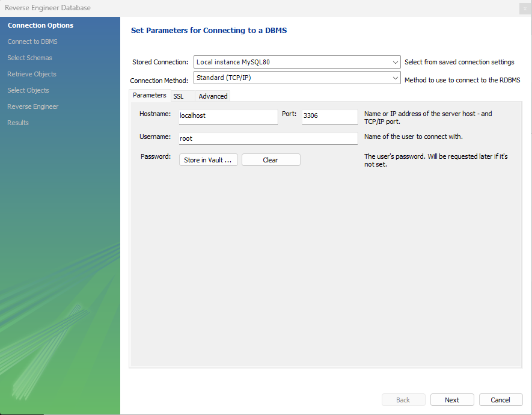Close the Reverse Engineer Database window
Image resolution: width=532 pixels, height=415 pixels.
click(x=525, y=8)
